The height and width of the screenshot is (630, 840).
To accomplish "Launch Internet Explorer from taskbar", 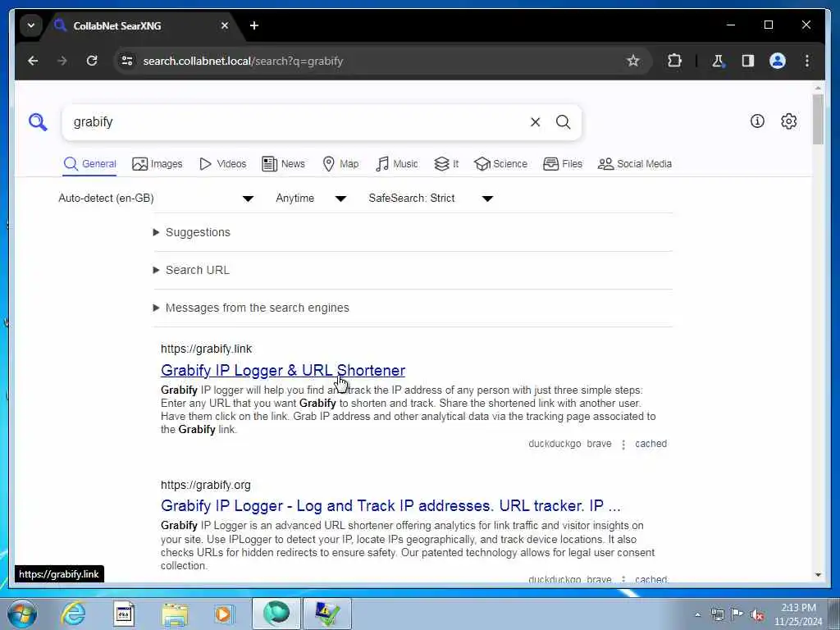I will [73, 614].
